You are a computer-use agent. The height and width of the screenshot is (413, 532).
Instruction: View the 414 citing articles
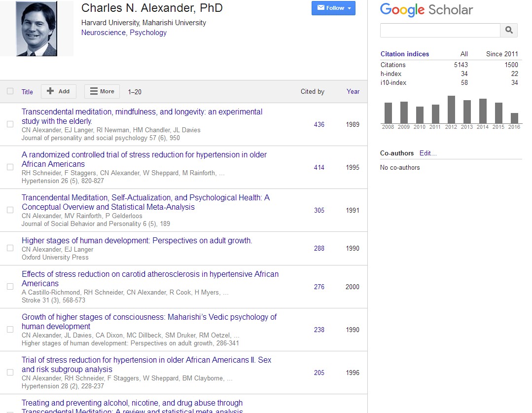point(319,167)
